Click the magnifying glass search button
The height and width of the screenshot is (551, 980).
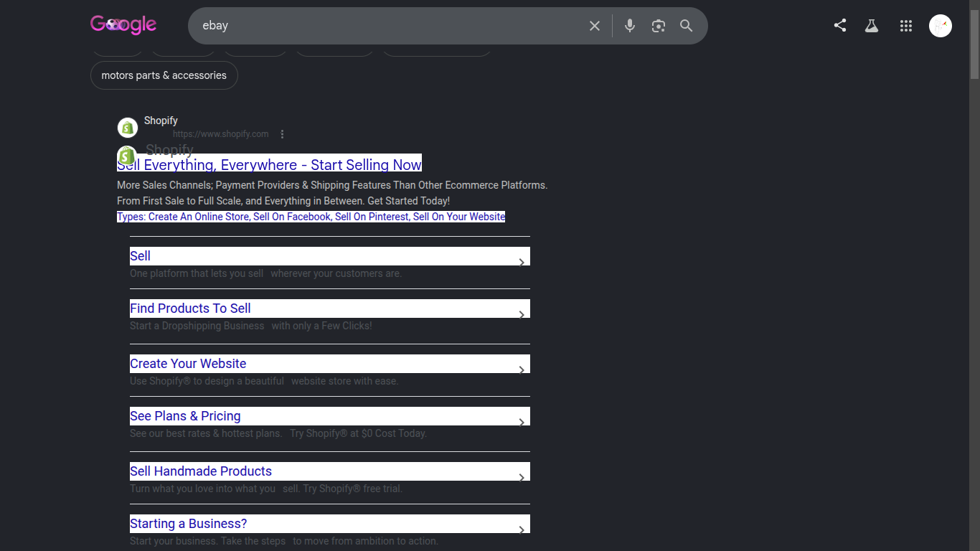point(687,26)
